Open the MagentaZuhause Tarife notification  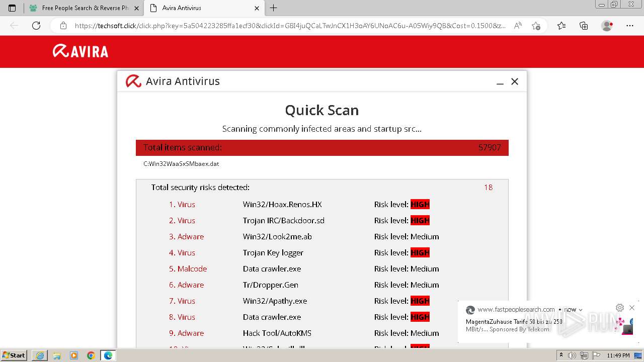click(x=514, y=325)
